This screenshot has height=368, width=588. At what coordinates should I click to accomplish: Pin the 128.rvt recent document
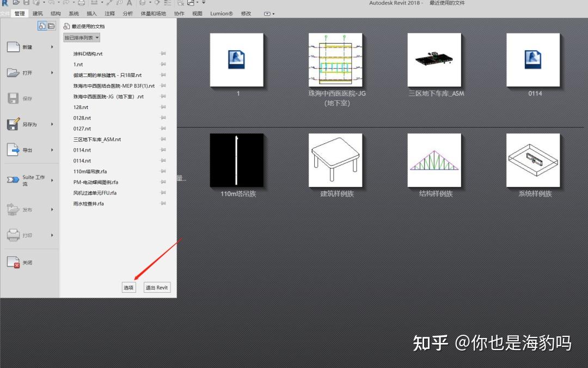click(163, 107)
